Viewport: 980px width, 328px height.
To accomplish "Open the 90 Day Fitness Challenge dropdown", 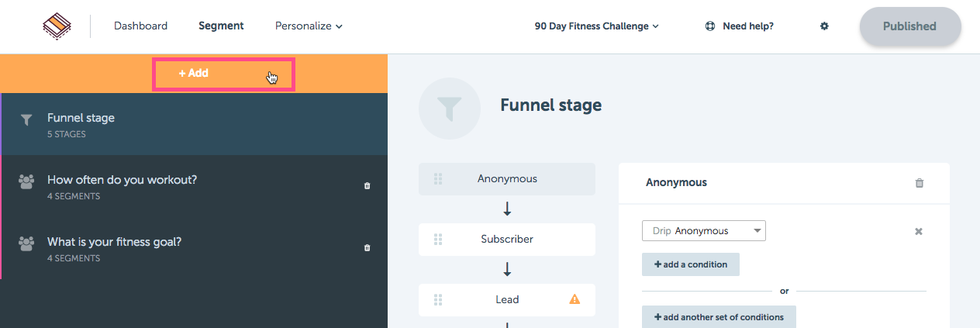I will tap(597, 26).
